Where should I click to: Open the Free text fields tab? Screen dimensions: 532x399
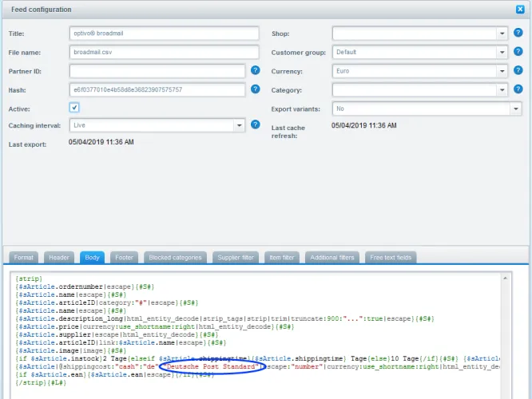coord(391,258)
